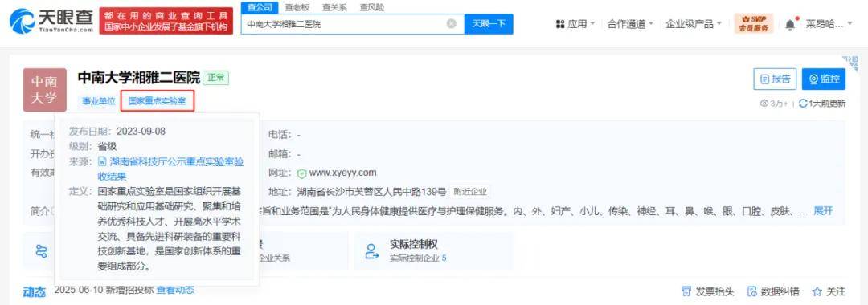Click the 事业单位 tag

pyautogui.click(x=99, y=101)
